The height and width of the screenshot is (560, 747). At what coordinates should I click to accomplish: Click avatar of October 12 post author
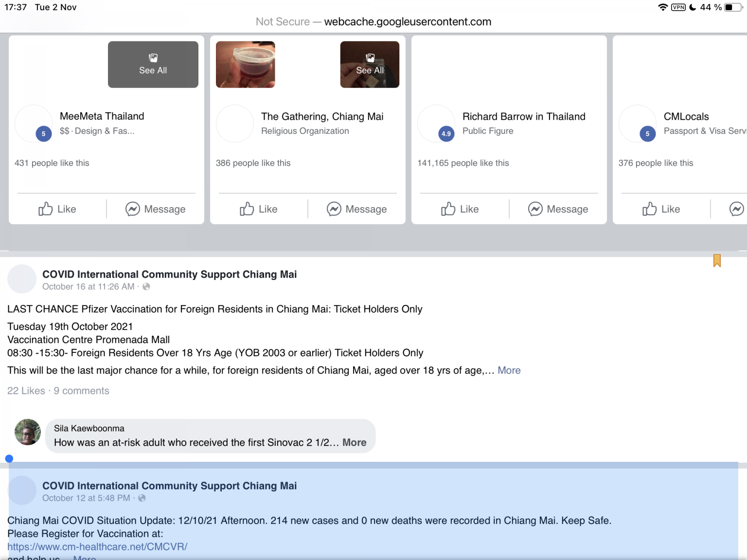click(22, 490)
